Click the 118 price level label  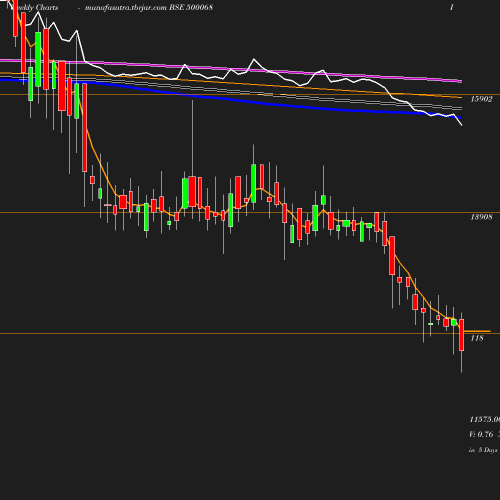(477, 338)
